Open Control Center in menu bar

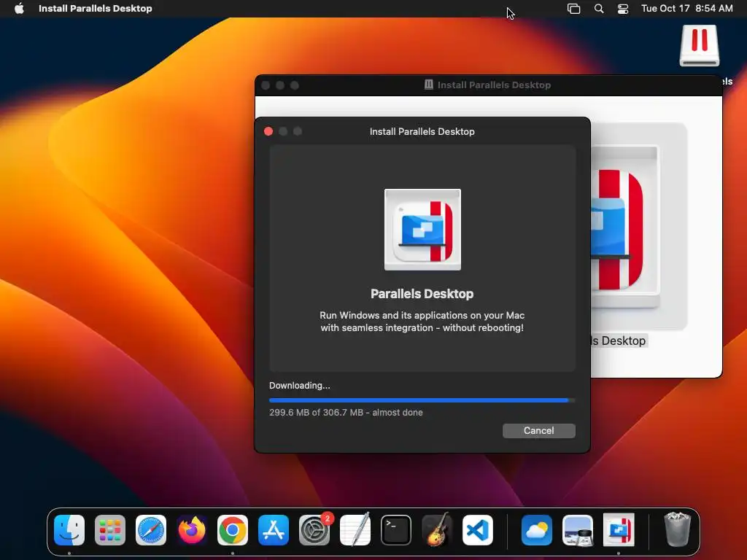[623, 9]
